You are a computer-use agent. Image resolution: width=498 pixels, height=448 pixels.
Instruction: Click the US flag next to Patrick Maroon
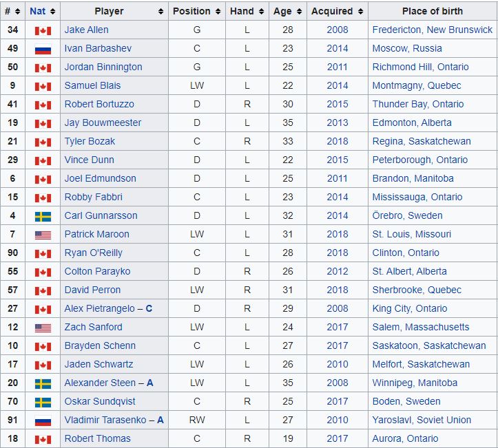[x=43, y=235]
